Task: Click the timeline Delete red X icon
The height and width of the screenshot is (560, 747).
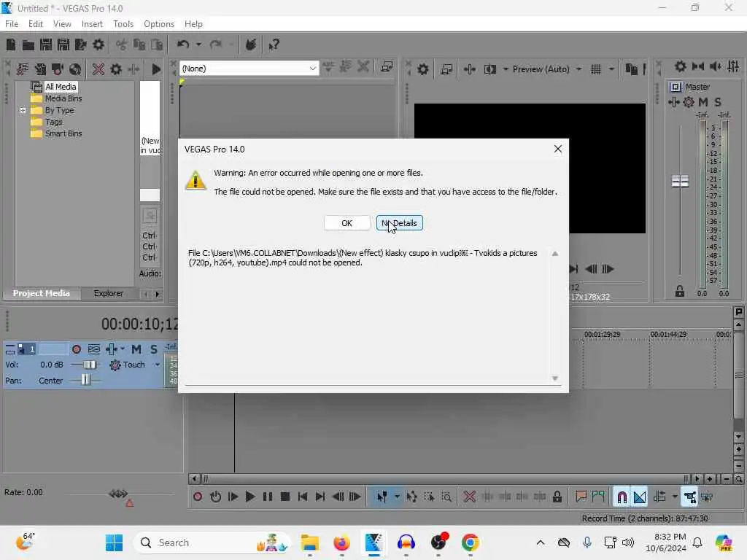Action: [469, 497]
